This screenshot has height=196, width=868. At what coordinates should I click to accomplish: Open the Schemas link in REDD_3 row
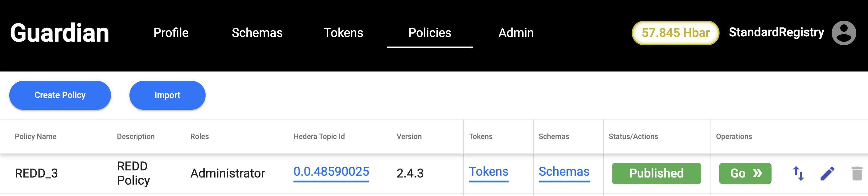click(564, 172)
